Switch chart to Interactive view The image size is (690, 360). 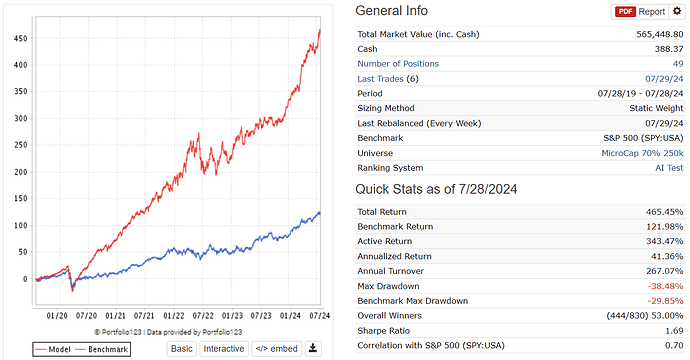coord(224,349)
